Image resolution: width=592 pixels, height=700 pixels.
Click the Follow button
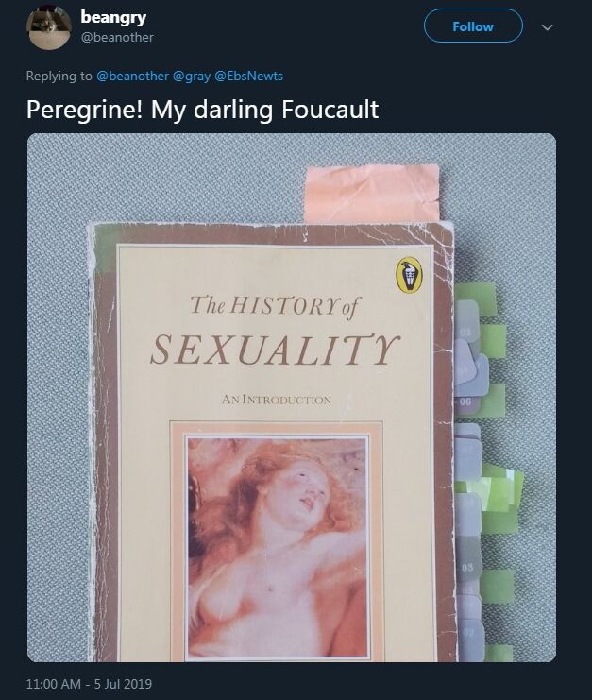[x=473, y=26]
